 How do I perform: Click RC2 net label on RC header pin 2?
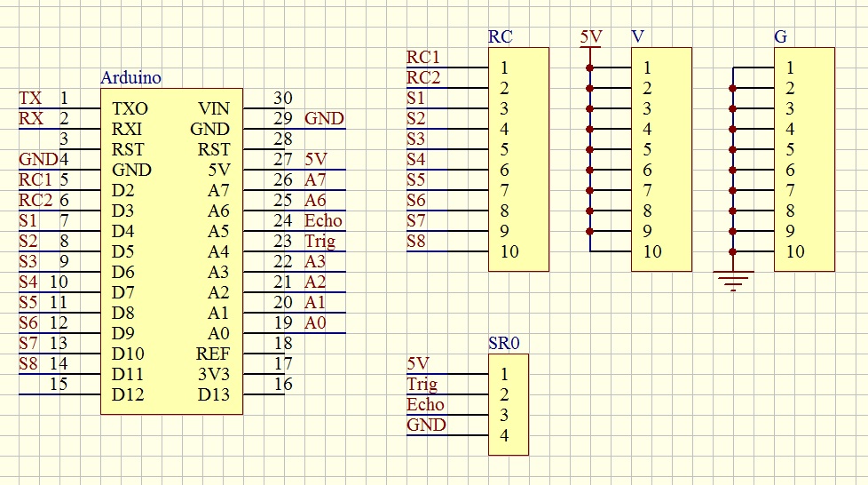(423, 77)
